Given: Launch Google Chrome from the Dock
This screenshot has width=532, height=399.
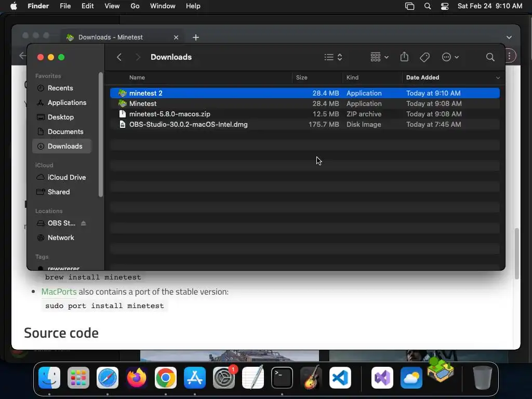Looking at the screenshot, I should [x=166, y=378].
